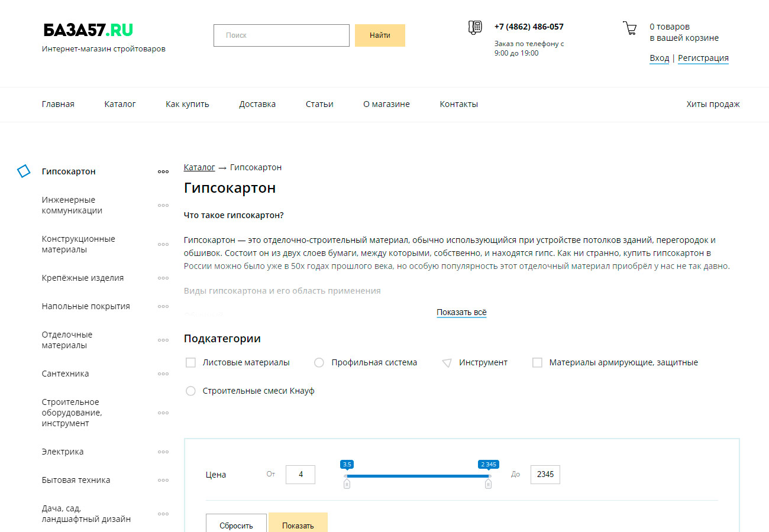The height and width of the screenshot is (532, 769).
Task: Click the left price slider handle
Action: [347, 484]
